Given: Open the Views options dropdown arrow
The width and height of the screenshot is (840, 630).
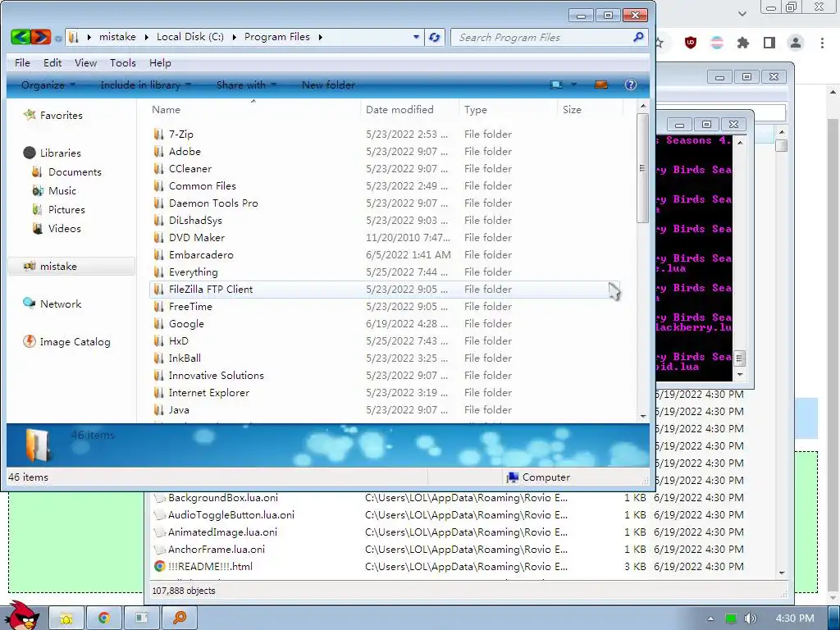Looking at the screenshot, I should point(573,84).
